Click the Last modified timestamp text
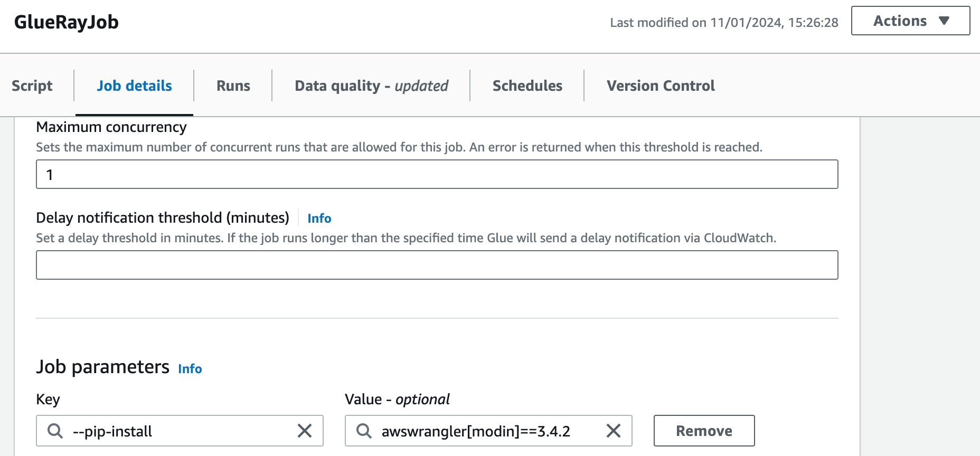 click(724, 23)
